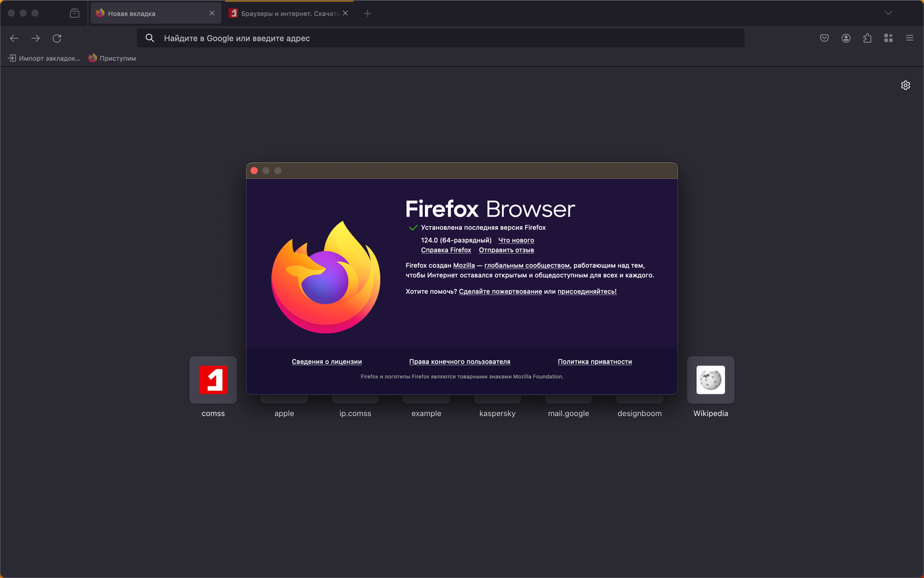924x578 pixels.
Task: Click the version text 124.0 (64-разрядный)
Action: coord(456,240)
